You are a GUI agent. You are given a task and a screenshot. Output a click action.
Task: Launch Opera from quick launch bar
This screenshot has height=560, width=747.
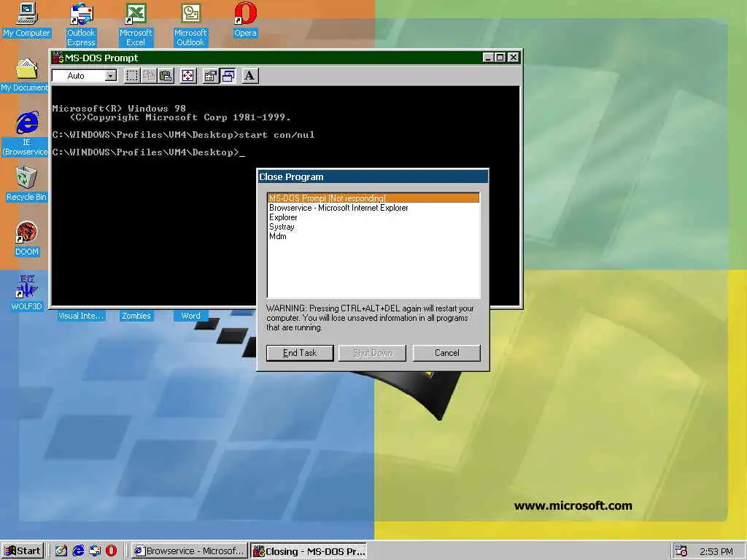tap(111, 551)
